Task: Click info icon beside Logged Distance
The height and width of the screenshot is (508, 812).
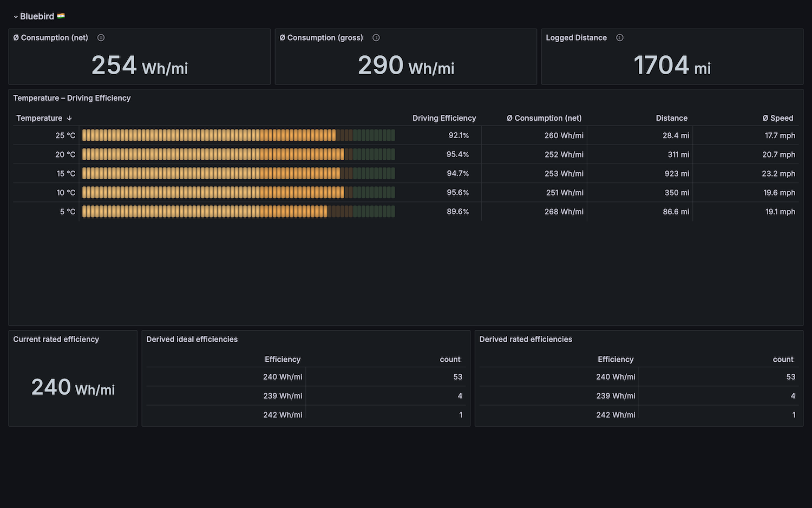Action: [620, 38]
